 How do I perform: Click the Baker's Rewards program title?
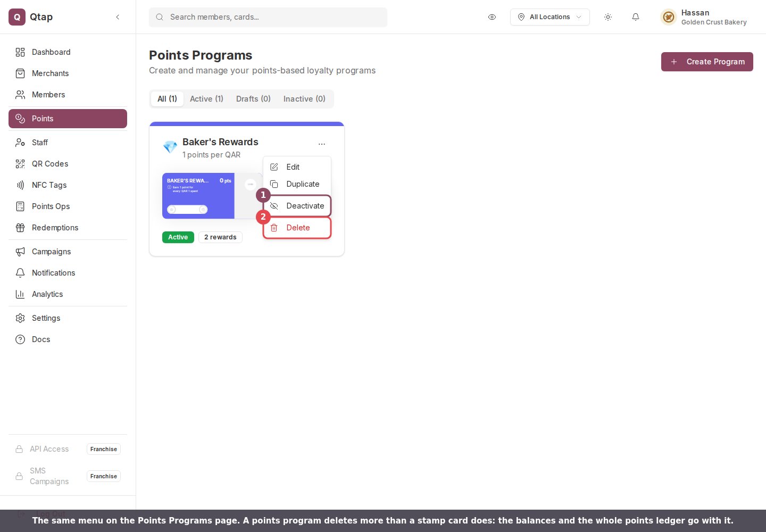220,142
